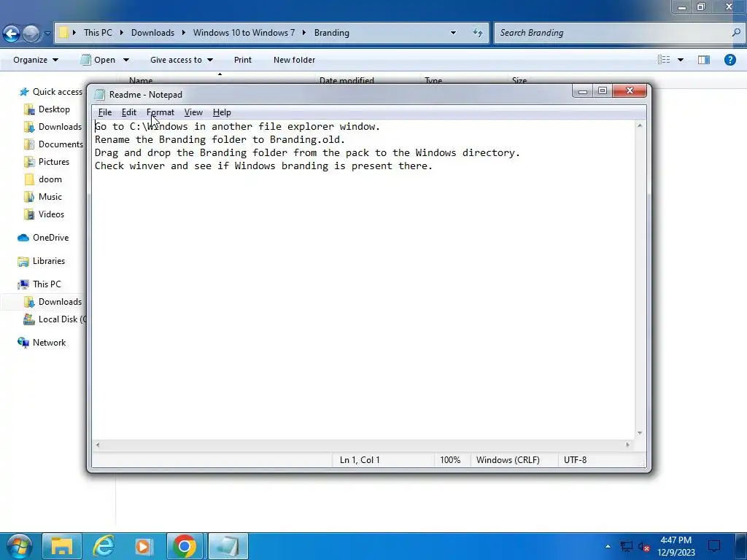The width and height of the screenshot is (747, 560).
Task: Open the media player taskbar icon
Action: click(144, 546)
